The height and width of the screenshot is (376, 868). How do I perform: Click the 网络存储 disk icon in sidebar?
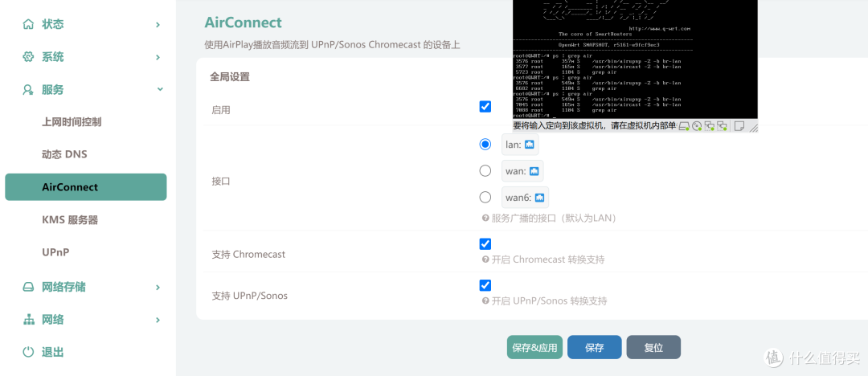pyautogui.click(x=28, y=288)
